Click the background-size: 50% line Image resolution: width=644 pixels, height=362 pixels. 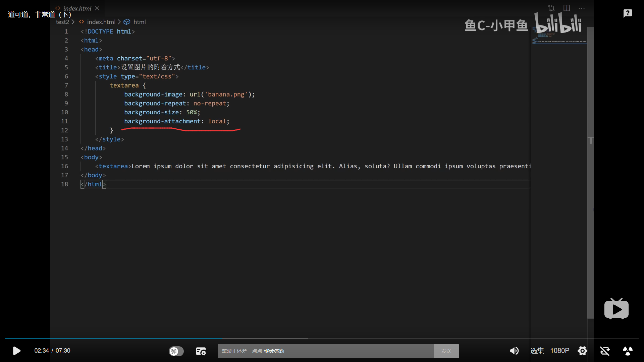(x=162, y=112)
